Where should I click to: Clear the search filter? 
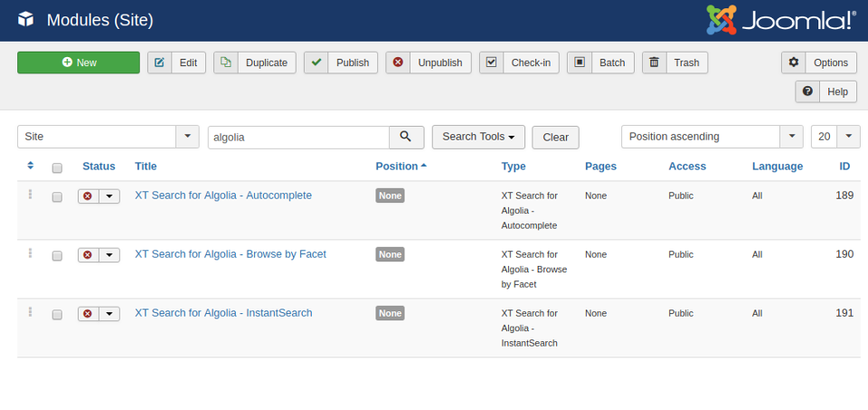pyautogui.click(x=555, y=138)
